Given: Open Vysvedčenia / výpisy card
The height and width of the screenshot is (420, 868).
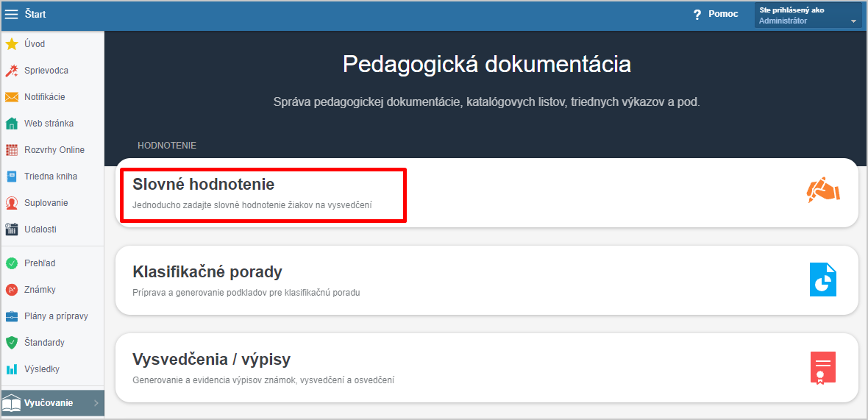Looking at the screenshot, I should coord(486,368).
